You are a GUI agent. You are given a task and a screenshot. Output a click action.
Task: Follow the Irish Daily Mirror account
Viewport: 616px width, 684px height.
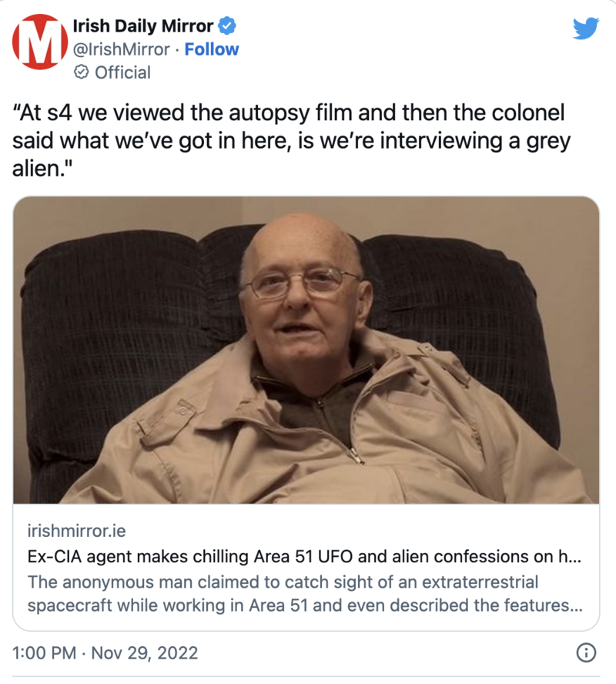212,49
